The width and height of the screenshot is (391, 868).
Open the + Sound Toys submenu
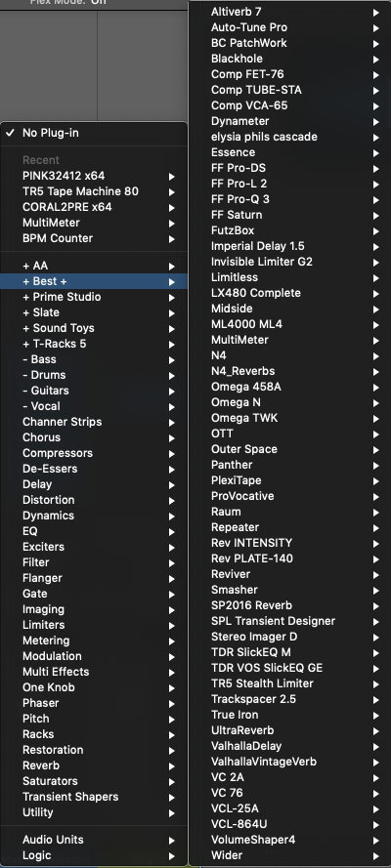94,328
